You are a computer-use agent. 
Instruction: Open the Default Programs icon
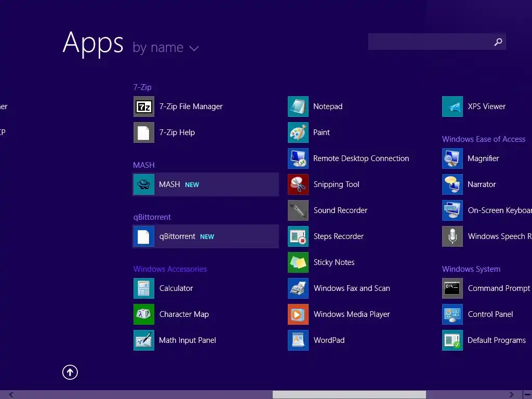click(453, 340)
